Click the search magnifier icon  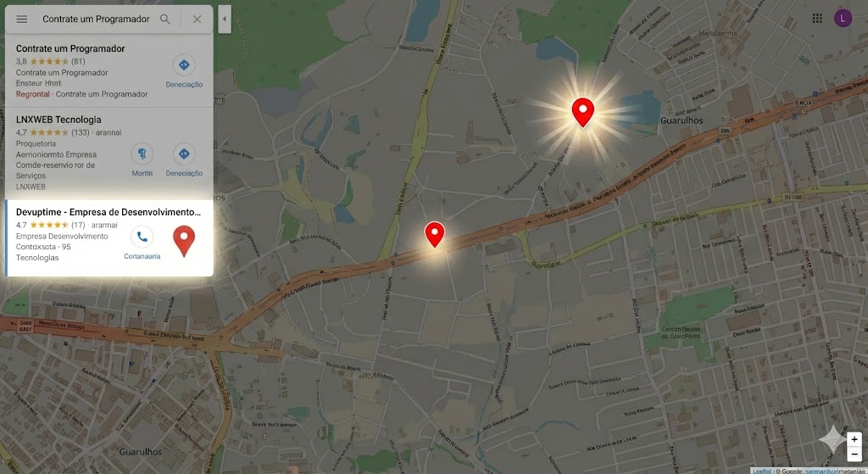click(165, 20)
